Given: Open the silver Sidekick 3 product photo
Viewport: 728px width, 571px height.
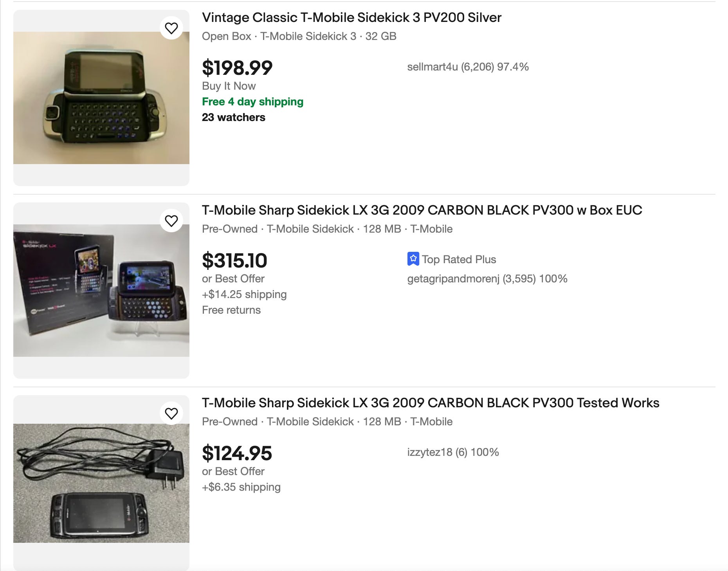Looking at the screenshot, I should [101, 98].
